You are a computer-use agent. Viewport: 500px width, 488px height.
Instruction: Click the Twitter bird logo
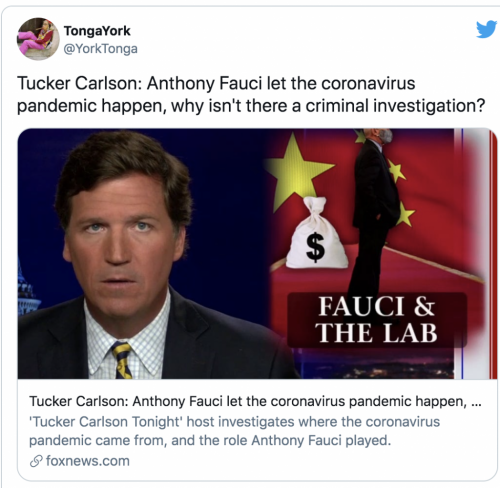(x=486, y=29)
